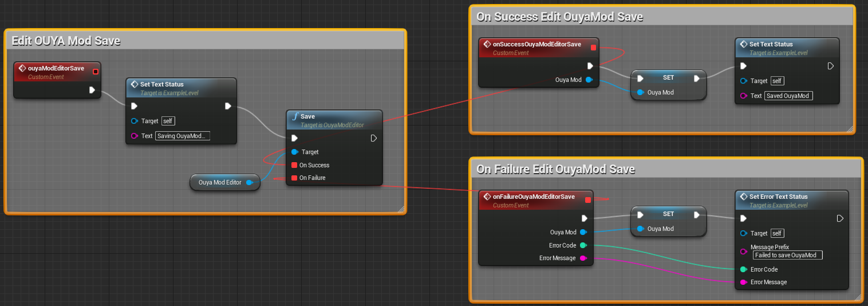Click 'self' value on 'Saved OuyaMod' node Target
868x306 pixels.
[778, 81]
